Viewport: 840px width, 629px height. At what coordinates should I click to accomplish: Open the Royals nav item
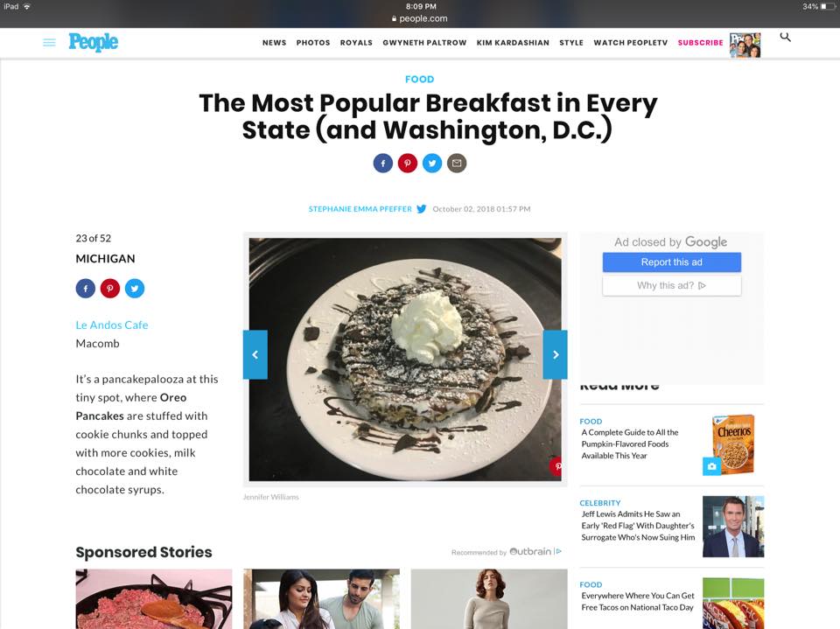coord(356,43)
